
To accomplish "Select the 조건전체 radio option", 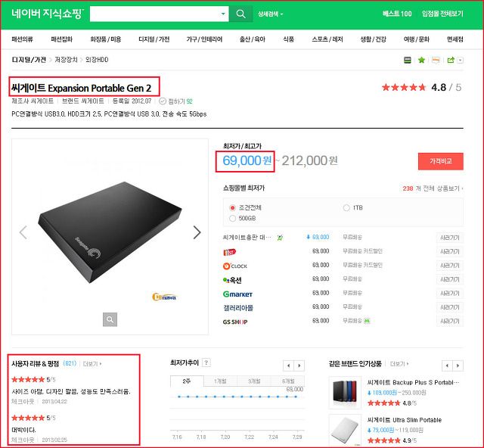I will 232,207.
